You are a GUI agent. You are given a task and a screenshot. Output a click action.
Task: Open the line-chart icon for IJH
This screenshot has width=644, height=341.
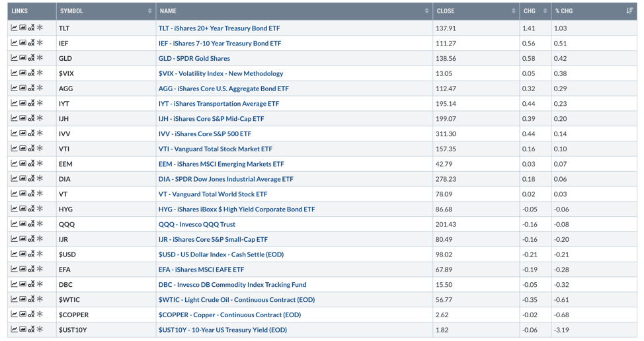[x=14, y=118]
